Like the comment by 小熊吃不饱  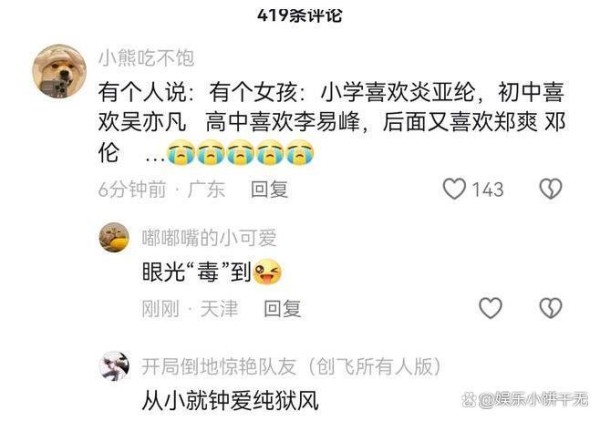coord(454,189)
